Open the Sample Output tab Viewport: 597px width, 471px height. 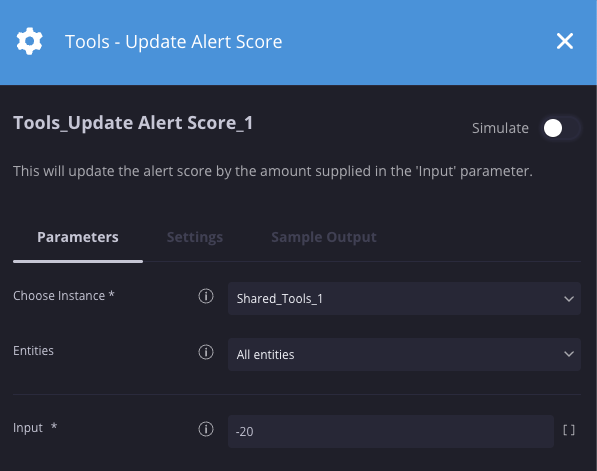324,237
